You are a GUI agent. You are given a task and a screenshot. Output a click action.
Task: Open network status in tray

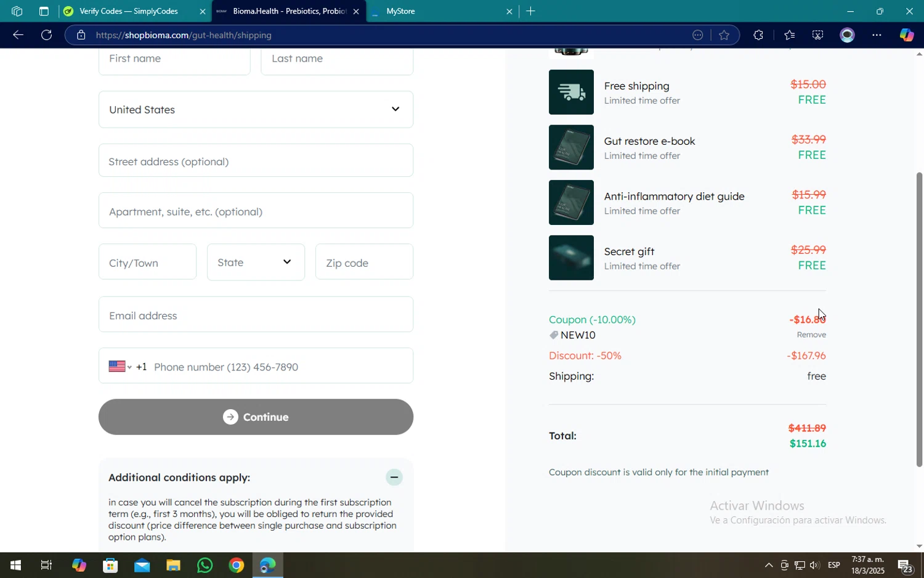[800, 566]
